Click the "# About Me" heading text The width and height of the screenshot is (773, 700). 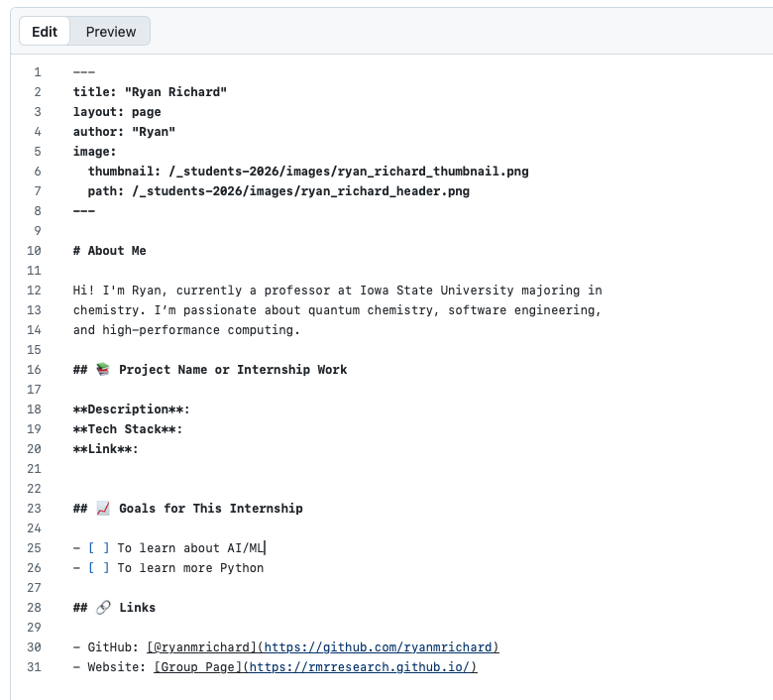click(110, 251)
